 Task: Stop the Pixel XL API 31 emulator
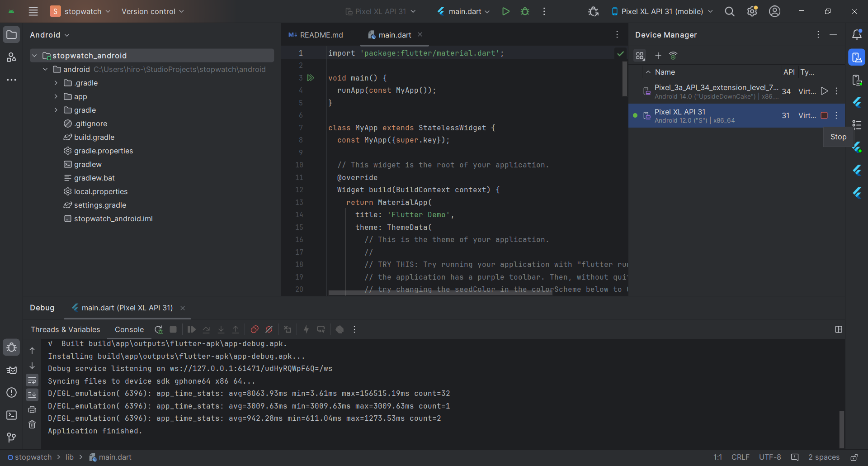coord(824,115)
